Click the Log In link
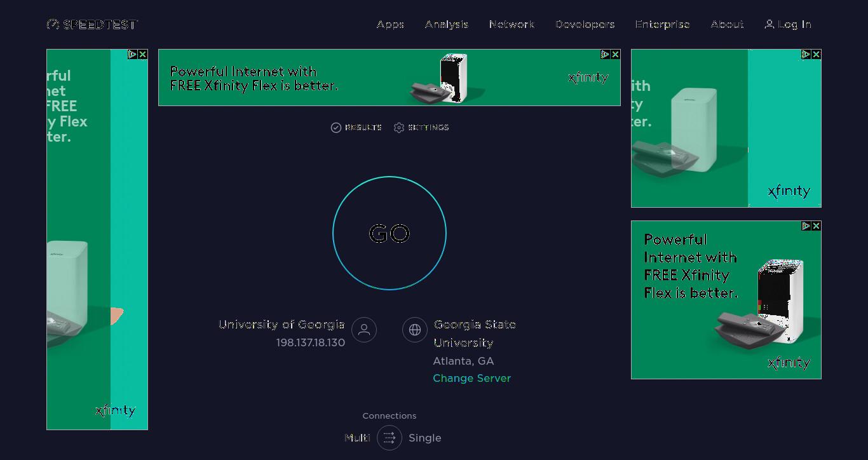The height and width of the screenshot is (460, 868). (788, 24)
